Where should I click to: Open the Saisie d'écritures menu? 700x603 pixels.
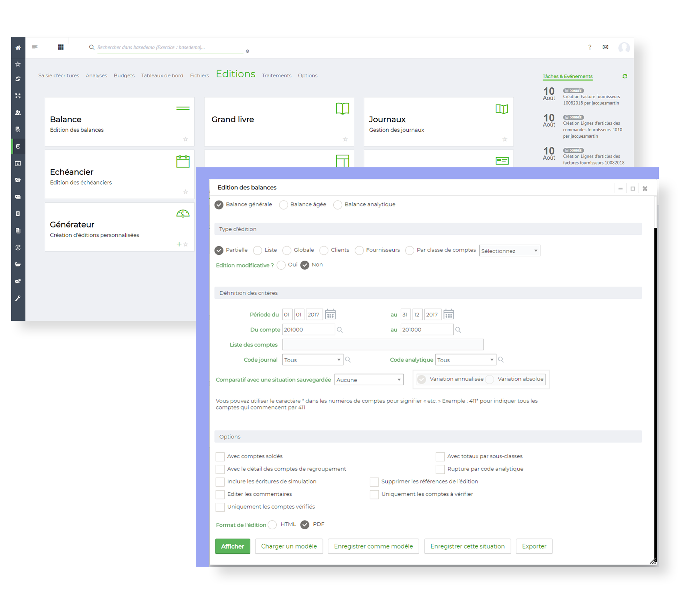coord(59,75)
